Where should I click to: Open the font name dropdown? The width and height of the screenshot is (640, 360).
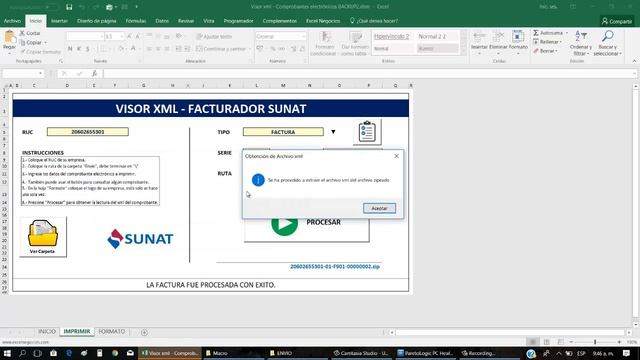pos(101,37)
